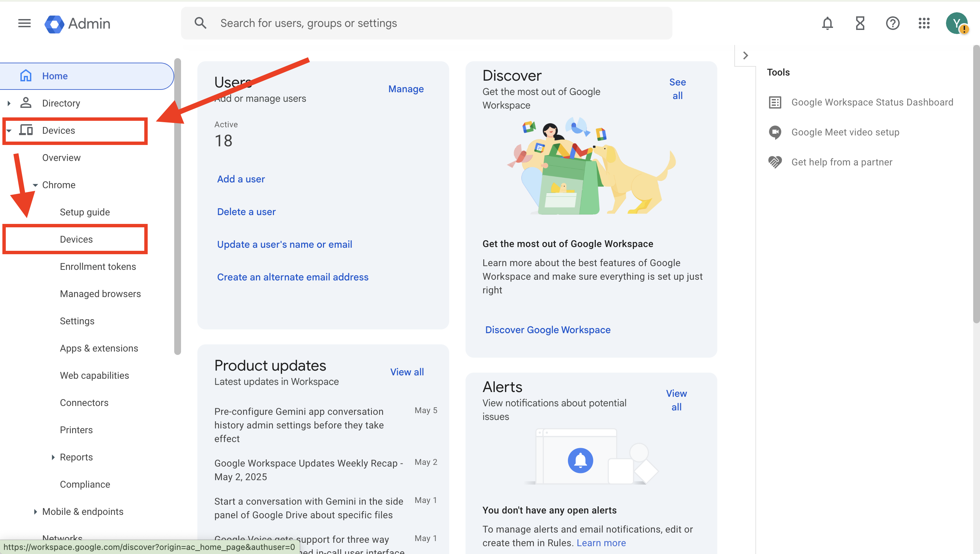Open Devices under Chrome

tap(76, 239)
